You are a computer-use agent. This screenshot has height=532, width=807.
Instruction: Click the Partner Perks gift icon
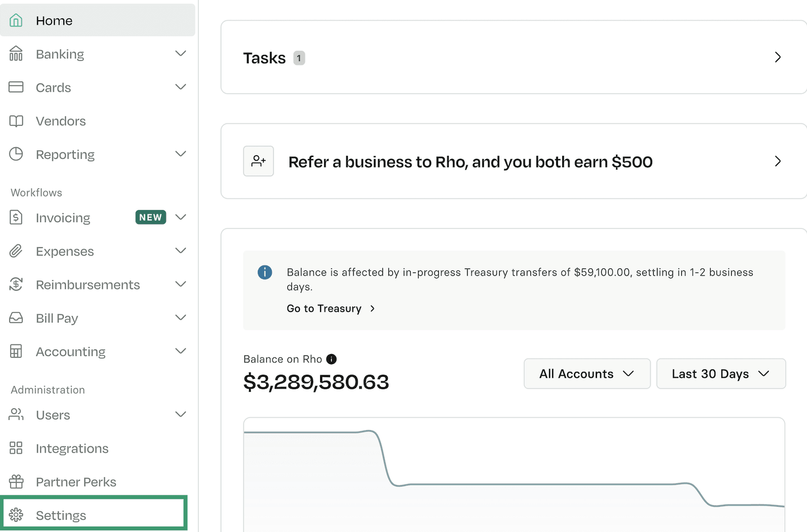pos(16,482)
